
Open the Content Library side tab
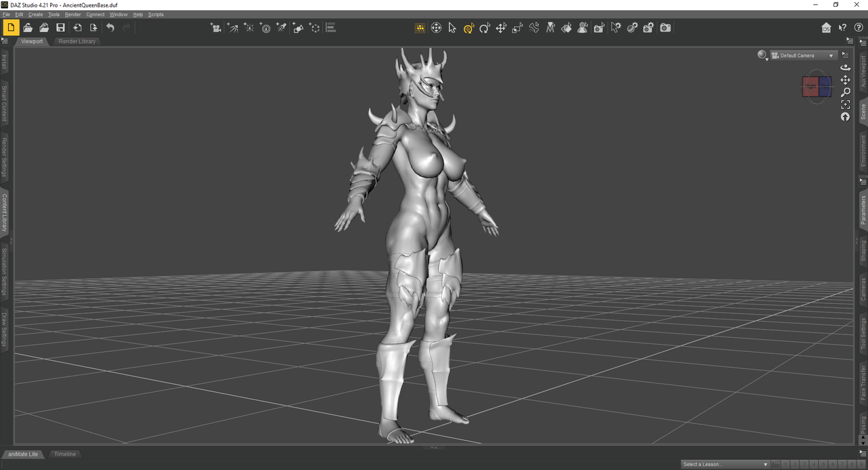(4, 212)
